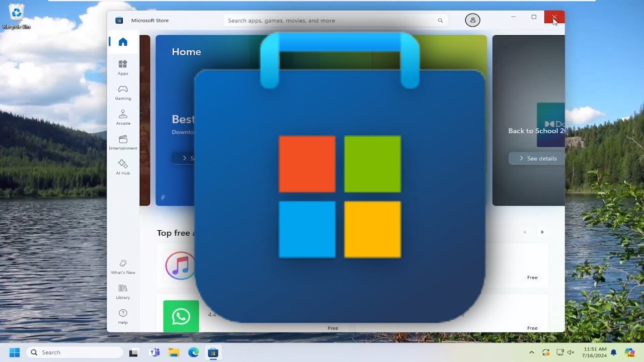Screen dimensions: 644x362
Task: Click next arrow of Top free list
Action: [x=542, y=232]
